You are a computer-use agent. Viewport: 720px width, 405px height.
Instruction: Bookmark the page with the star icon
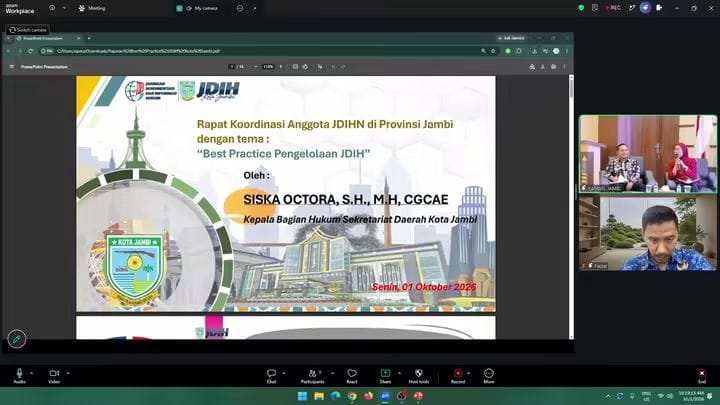click(x=493, y=51)
